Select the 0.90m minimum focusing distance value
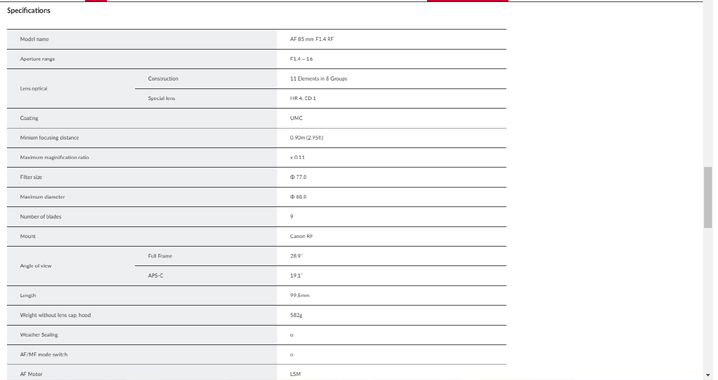The height and width of the screenshot is (380, 718). [x=306, y=138]
